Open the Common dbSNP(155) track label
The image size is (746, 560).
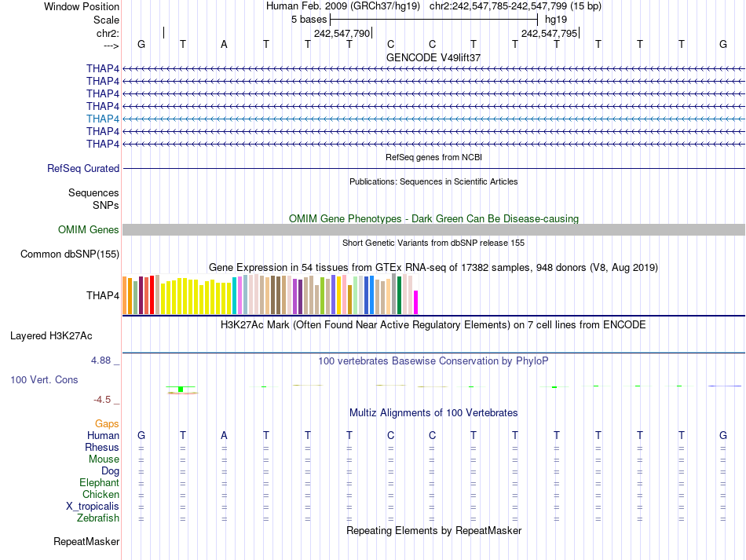(x=70, y=254)
